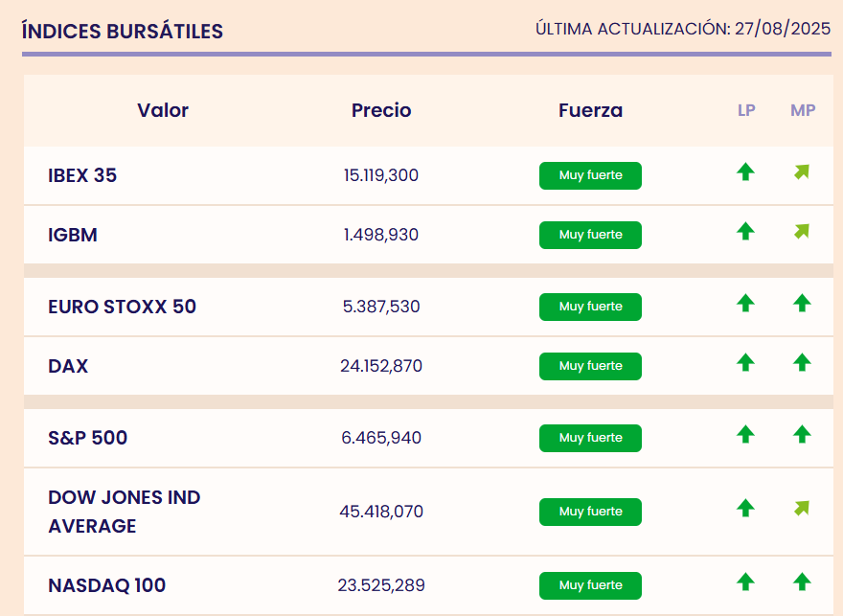Click the MP column header
This screenshot has height=616, width=843.
[803, 110]
